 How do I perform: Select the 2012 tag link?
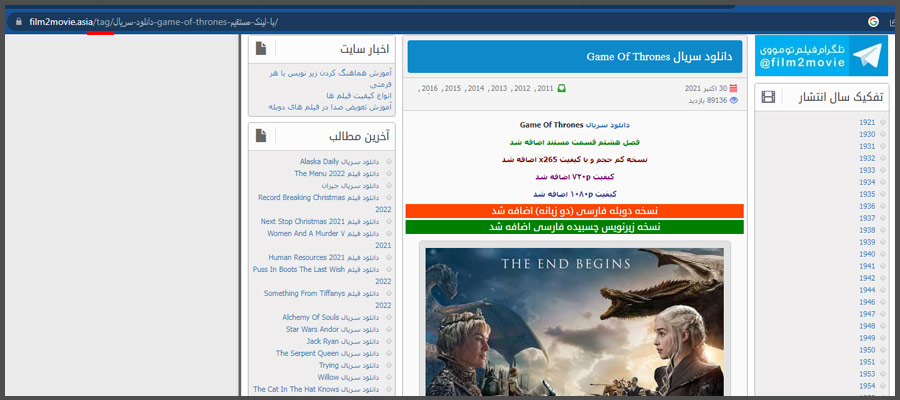[x=522, y=88]
